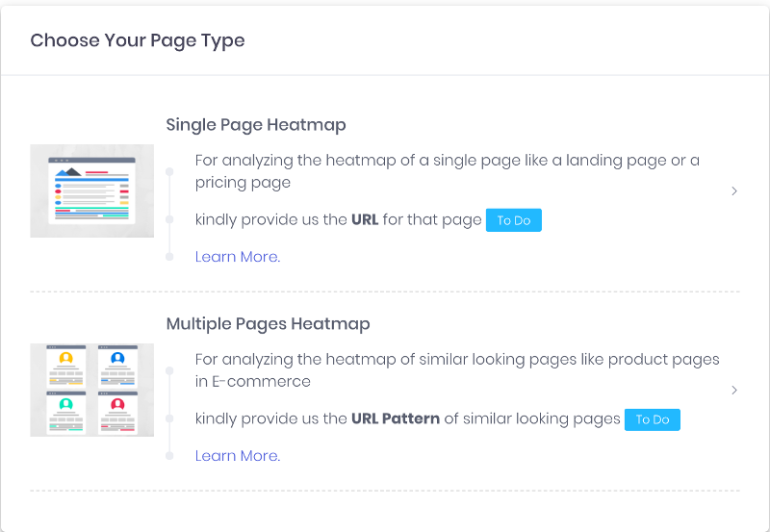The height and width of the screenshot is (532, 770).
Task: Select the Single Page Heatmap illustration thumbnail
Action: [x=91, y=190]
